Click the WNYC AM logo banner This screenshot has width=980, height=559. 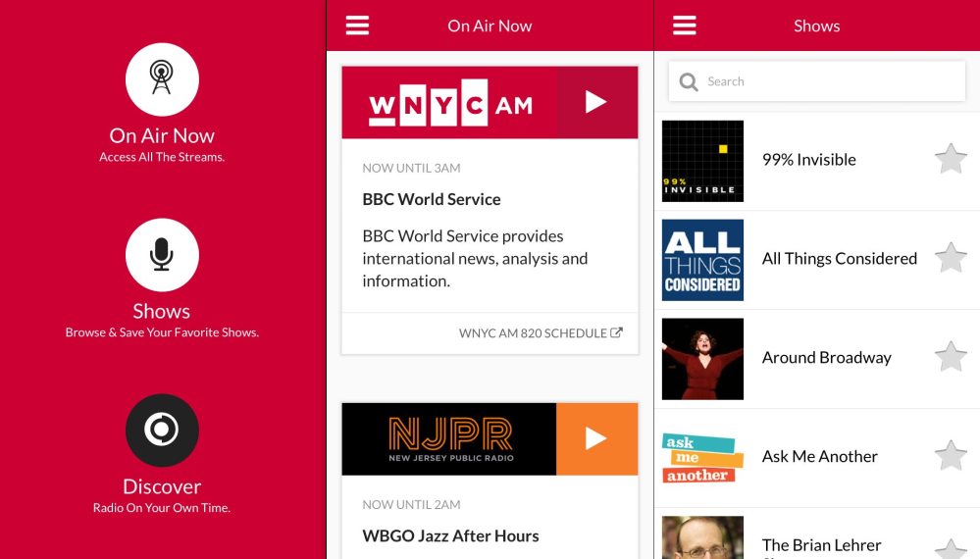pos(449,102)
